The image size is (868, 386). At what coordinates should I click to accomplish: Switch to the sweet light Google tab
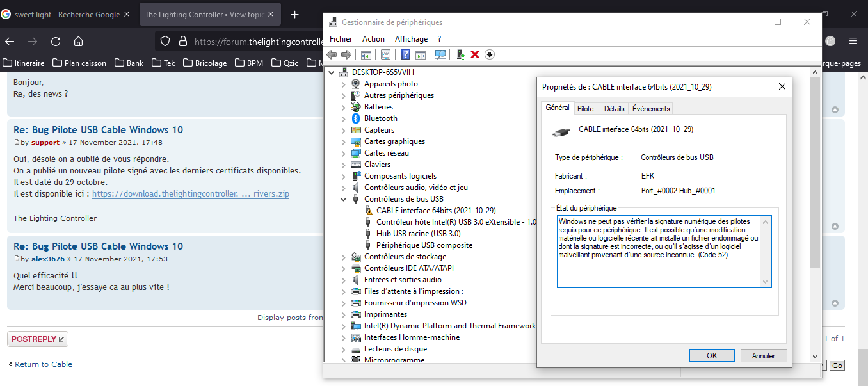(x=68, y=14)
